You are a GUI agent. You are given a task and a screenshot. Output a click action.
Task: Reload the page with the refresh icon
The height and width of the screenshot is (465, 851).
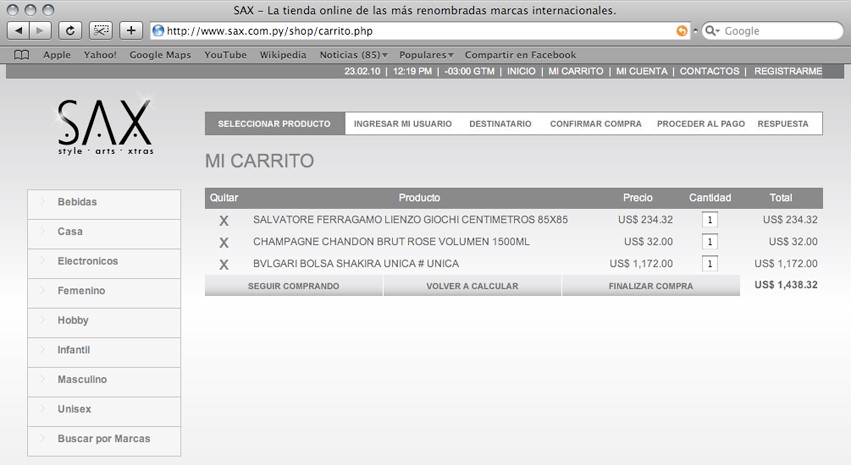70,31
